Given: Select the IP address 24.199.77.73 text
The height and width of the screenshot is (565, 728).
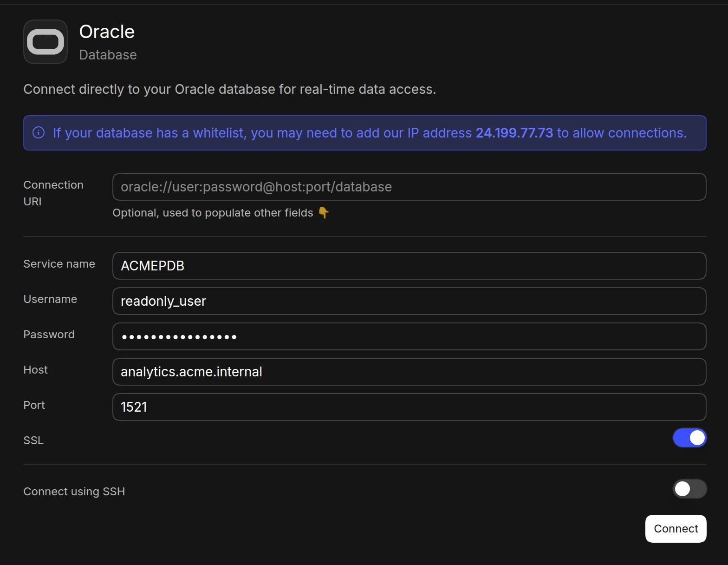Looking at the screenshot, I should click(x=514, y=133).
